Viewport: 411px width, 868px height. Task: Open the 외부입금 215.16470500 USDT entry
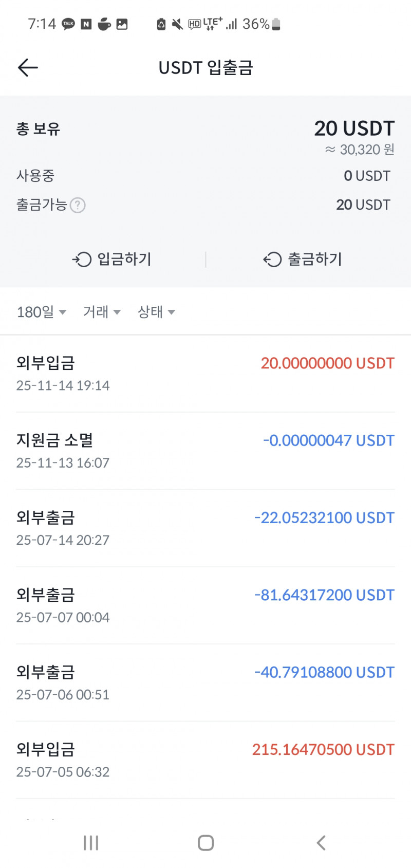click(x=206, y=760)
